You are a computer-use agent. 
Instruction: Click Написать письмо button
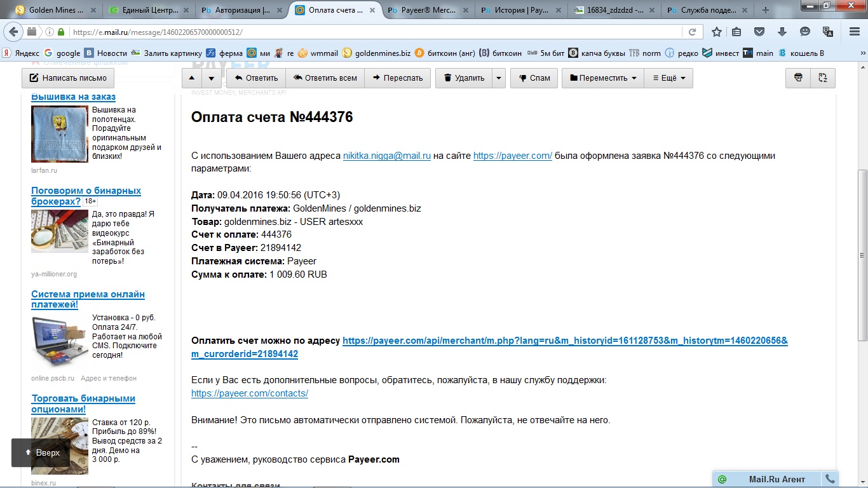point(68,78)
